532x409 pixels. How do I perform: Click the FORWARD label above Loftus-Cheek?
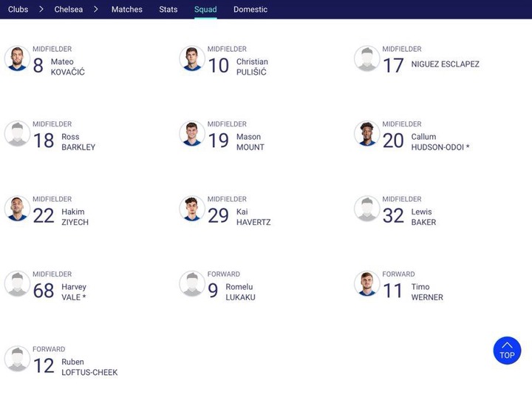point(49,349)
